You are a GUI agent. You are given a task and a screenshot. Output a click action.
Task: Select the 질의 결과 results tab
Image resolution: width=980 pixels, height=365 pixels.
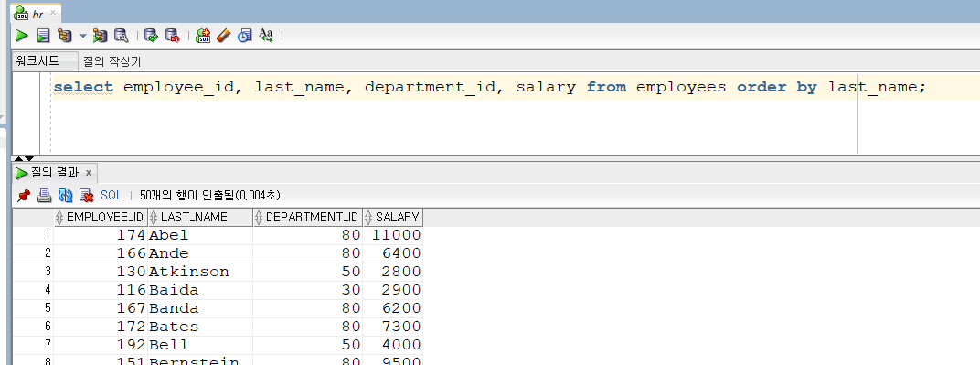[x=54, y=173]
